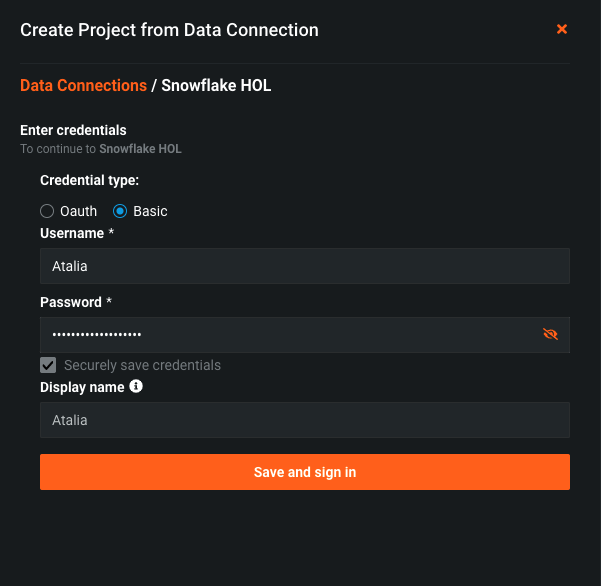Click the Username label
This screenshot has height=586, width=601.
pos(72,233)
